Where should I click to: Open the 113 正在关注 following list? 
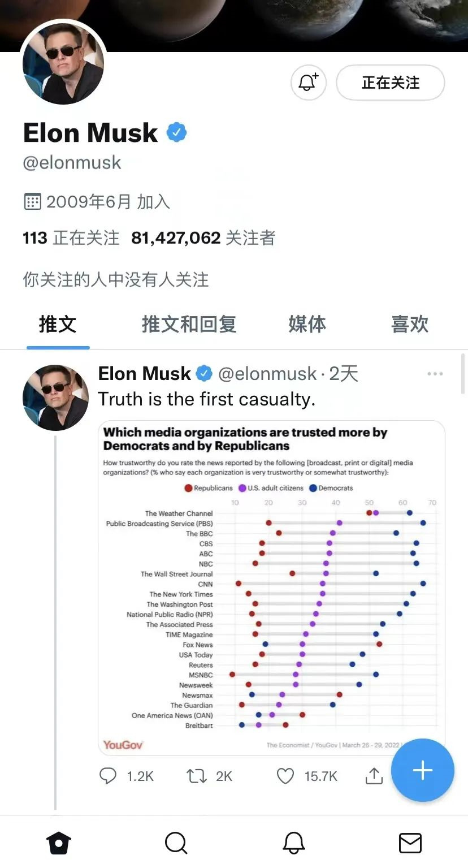click(71, 238)
